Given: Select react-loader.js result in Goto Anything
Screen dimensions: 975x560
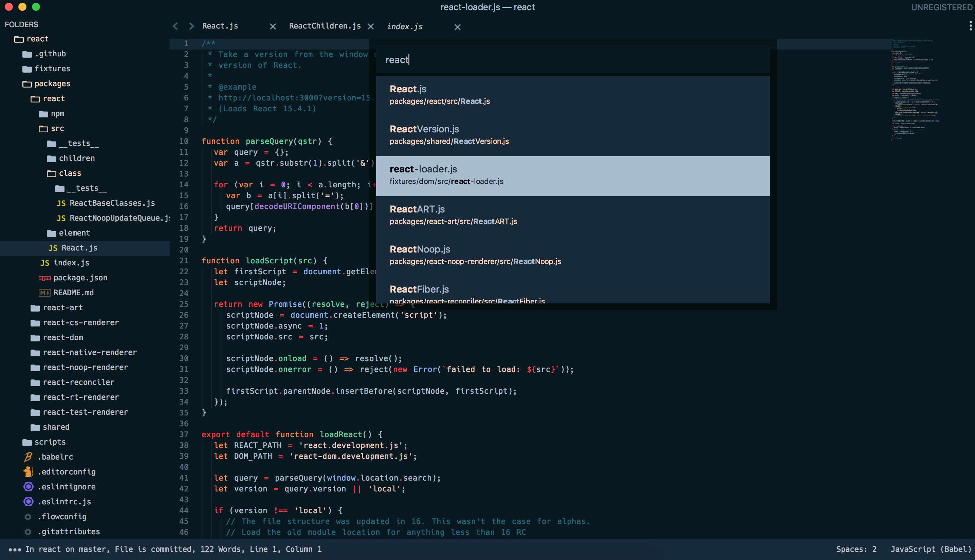Looking at the screenshot, I should [x=573, y=176].
